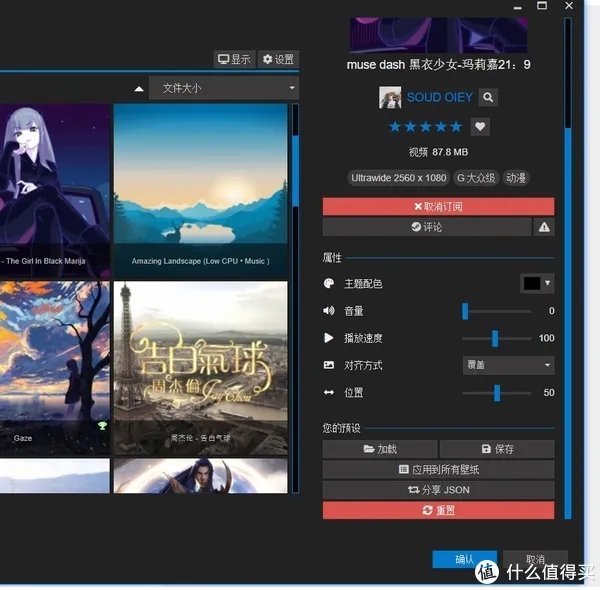Maximize the Wallpaper Engine window
The width and height of the screenshot is (600, 590).
coord(542,6)
